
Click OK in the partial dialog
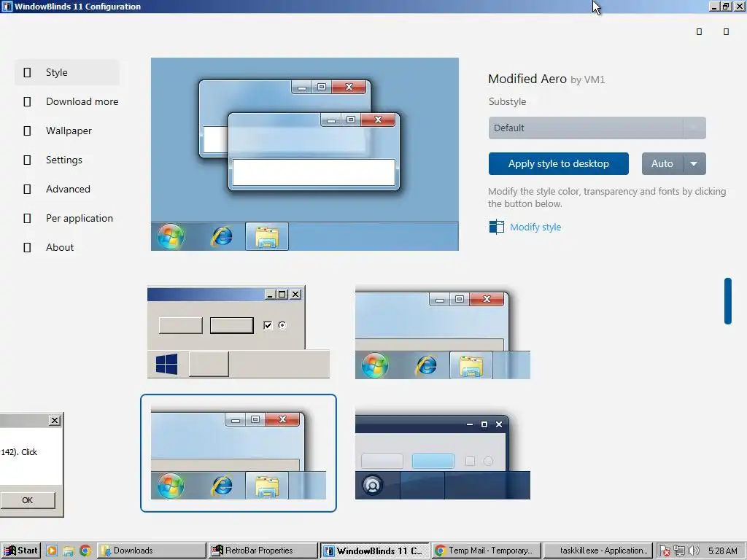click(28, 500)
